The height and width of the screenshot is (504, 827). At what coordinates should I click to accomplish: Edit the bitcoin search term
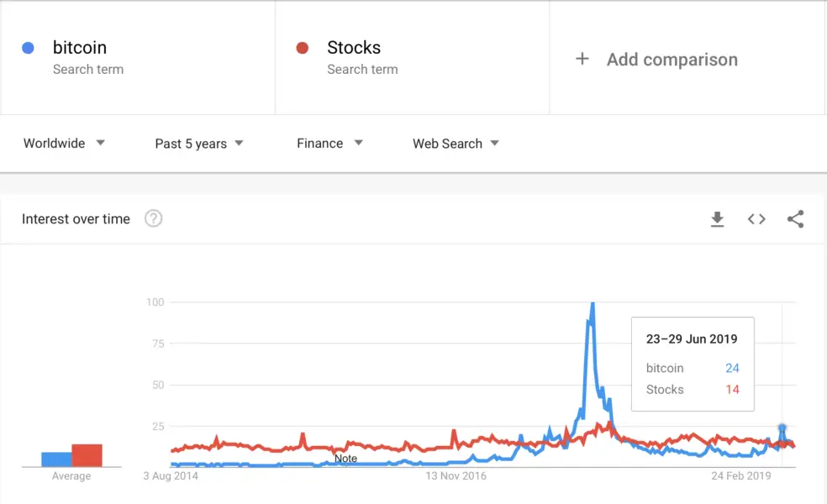click(x=80, y=48)
